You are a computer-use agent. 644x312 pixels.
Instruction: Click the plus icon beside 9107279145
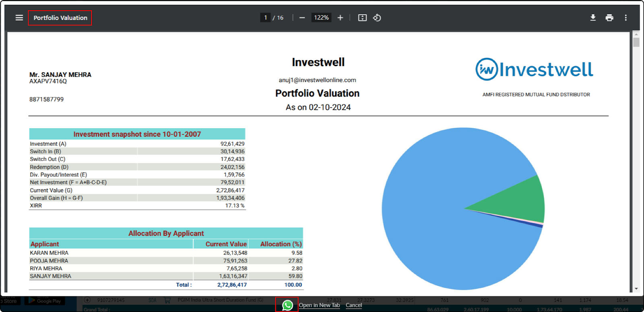click(x=87, y=300)
